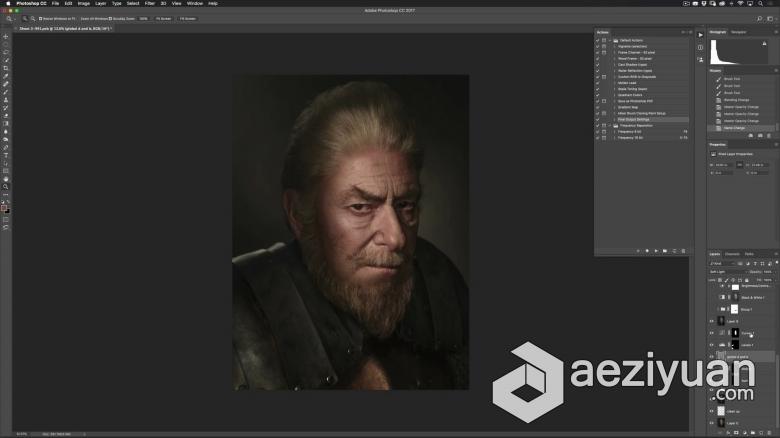Image resolution: width=780 pixels, height=438 pixels.
Task: Toggle checkmark for Default Actions set
Action: click(x=597, y=40)
